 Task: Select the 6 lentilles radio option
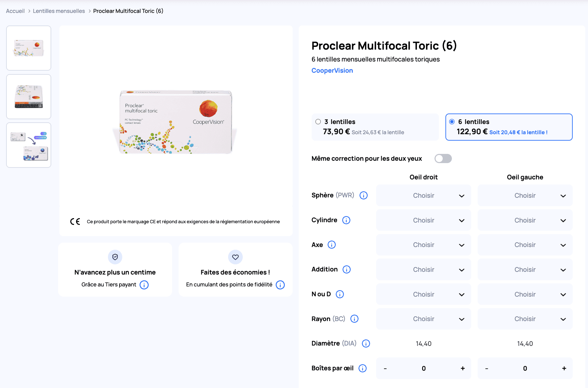[x=452, y=122]
